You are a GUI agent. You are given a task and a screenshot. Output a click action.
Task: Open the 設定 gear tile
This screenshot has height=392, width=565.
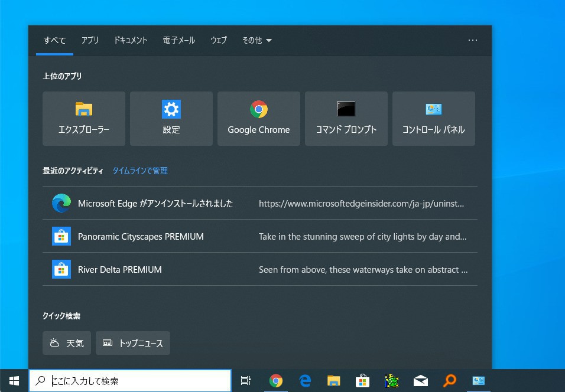coord(171,119)
